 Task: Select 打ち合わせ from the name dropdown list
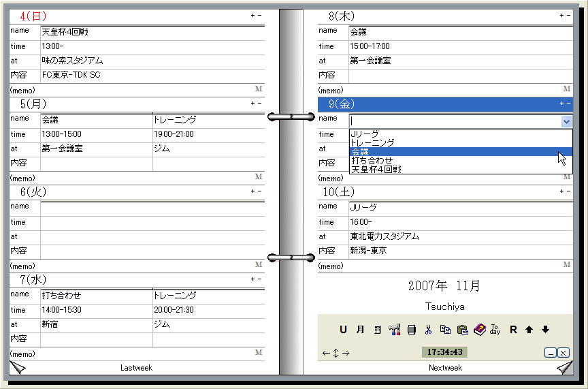461,161
